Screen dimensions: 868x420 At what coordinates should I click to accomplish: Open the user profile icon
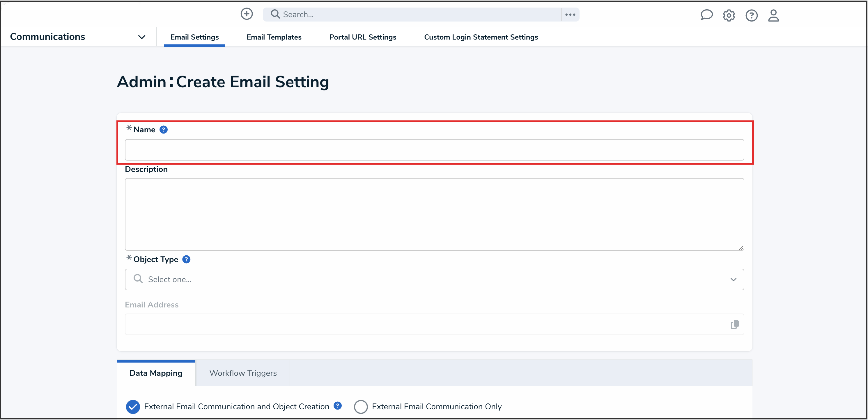coord(773,15)
